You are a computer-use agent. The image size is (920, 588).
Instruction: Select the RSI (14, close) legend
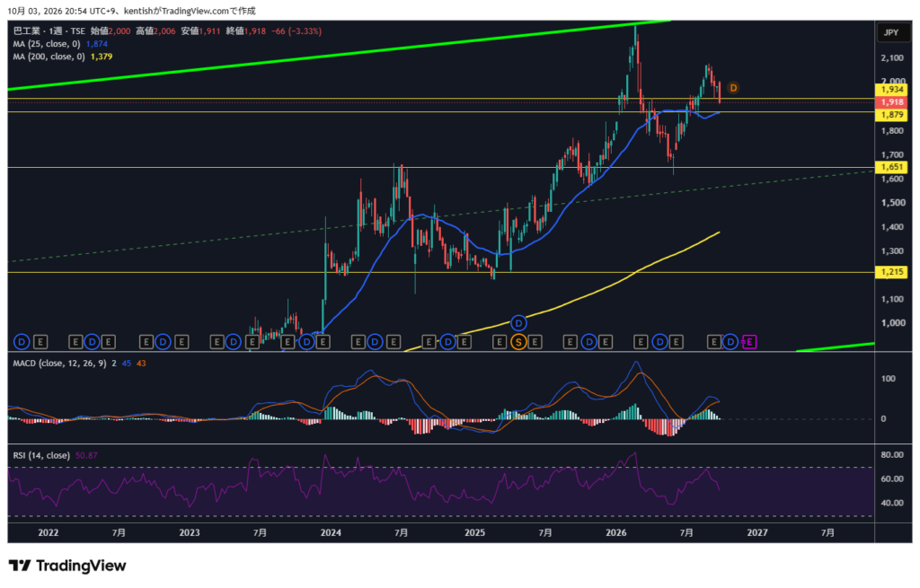[x=41, y=455]
